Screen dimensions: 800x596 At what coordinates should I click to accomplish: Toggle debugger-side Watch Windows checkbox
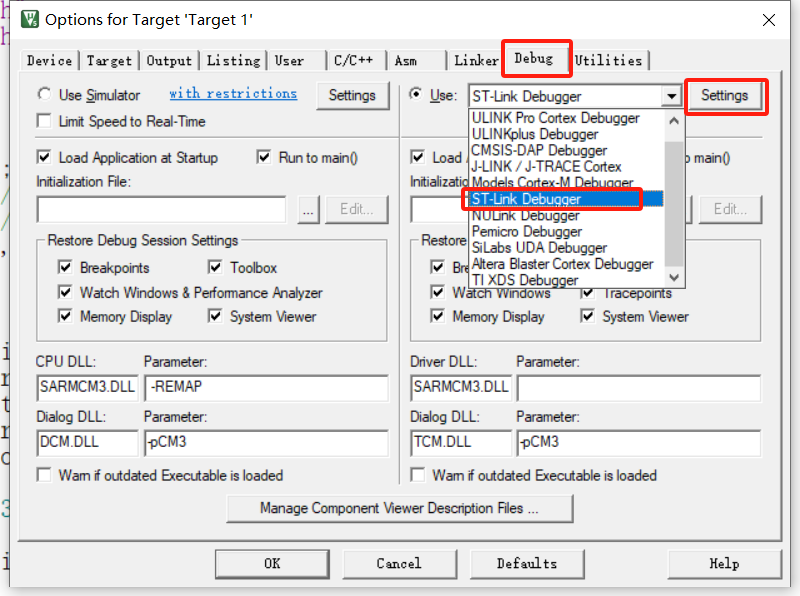[x=437, y=292]
